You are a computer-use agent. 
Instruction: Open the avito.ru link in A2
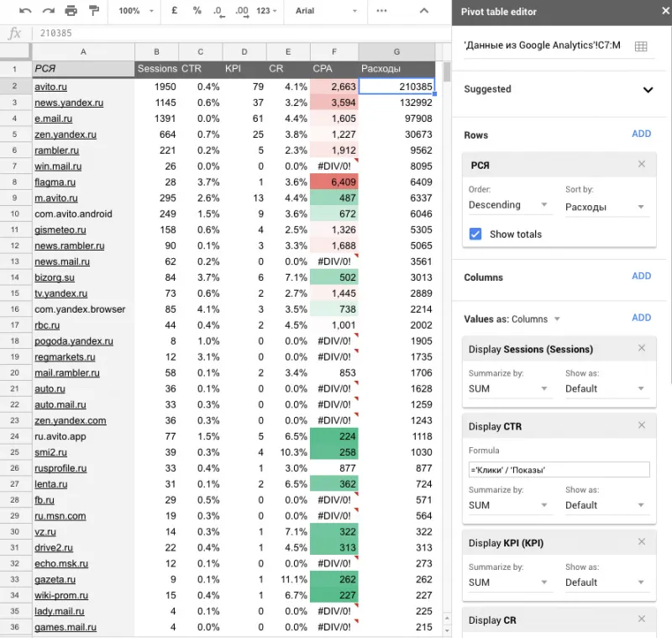(50, 87)
